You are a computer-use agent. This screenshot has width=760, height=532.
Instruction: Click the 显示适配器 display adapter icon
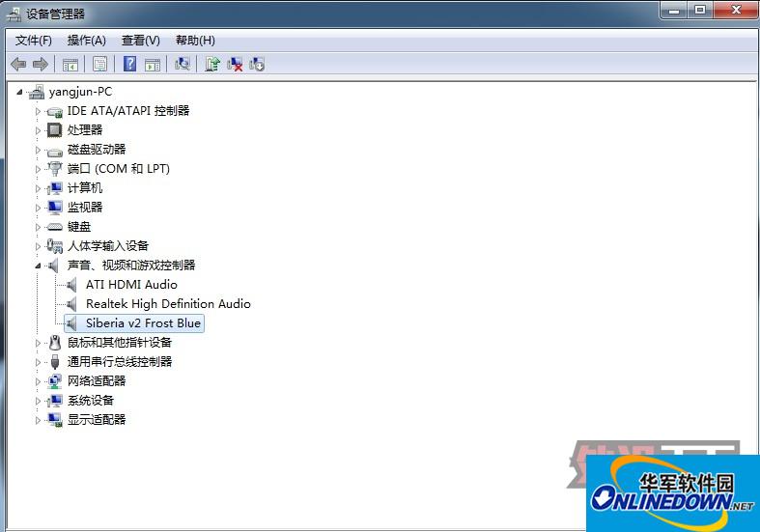(55, 420)
